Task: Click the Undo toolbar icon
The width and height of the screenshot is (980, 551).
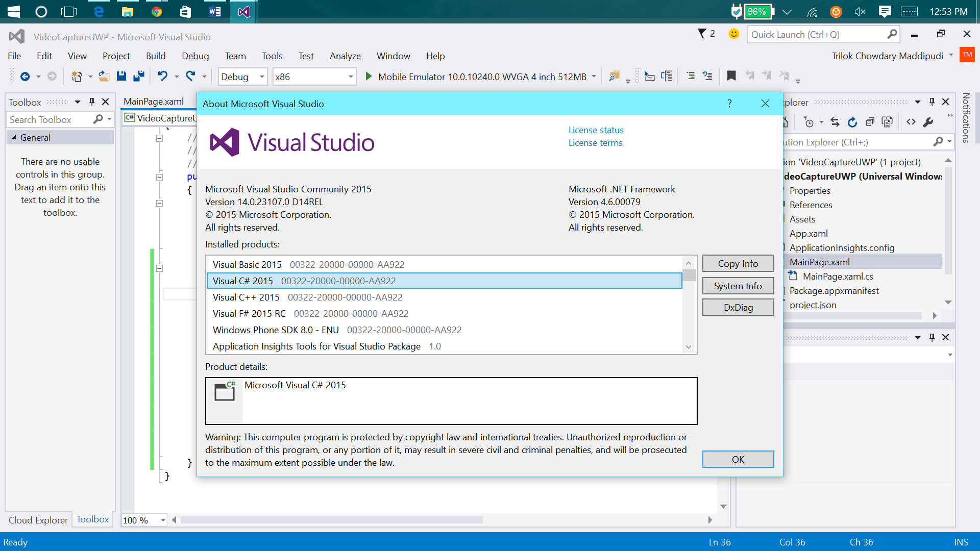Action: pyautogui.click(x=162, y=77)
